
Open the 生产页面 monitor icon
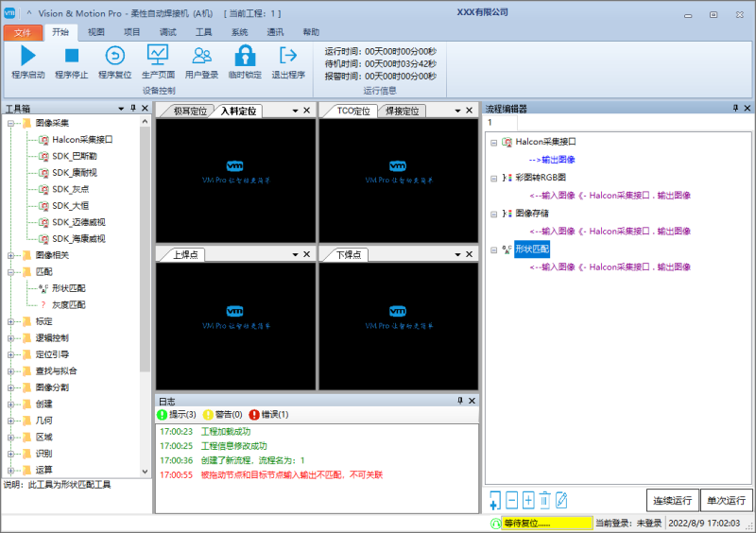click(x=158, y=56)
